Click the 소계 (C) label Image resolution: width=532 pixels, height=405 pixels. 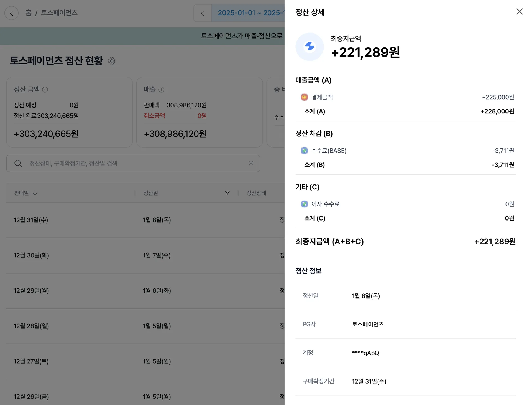[315, 218]
